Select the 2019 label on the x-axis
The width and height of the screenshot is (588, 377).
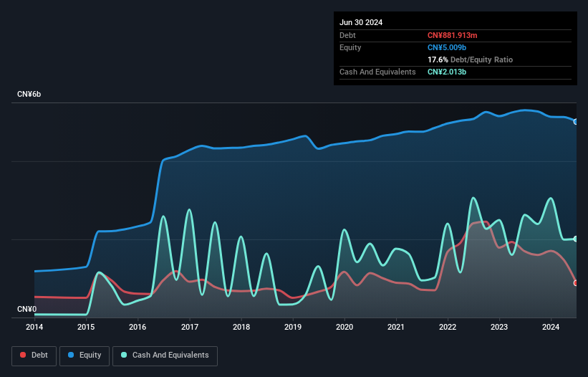(x=293, y=327)
